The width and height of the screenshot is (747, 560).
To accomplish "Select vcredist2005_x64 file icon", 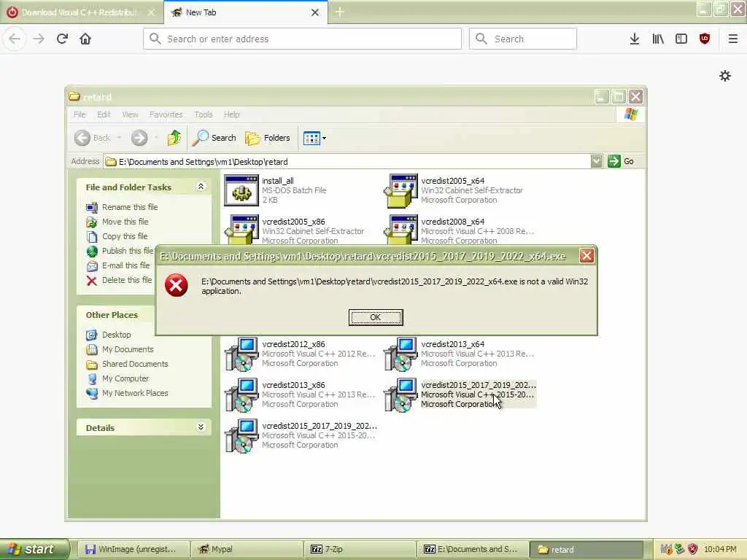I will pos(400,190).
